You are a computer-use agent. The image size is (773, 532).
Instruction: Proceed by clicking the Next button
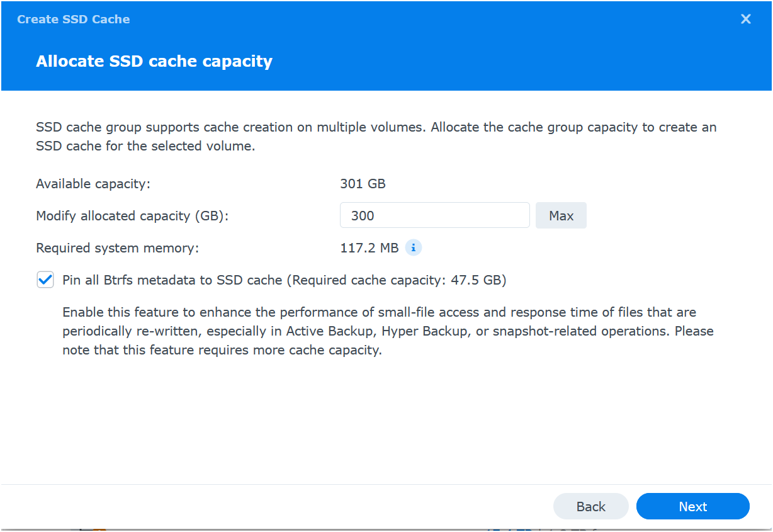(x=692, y=507)
